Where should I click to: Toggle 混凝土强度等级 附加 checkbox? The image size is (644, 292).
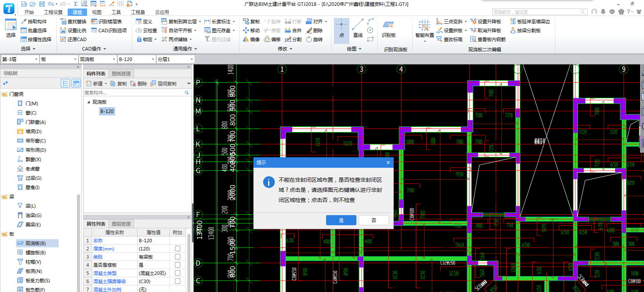(178, 281)
